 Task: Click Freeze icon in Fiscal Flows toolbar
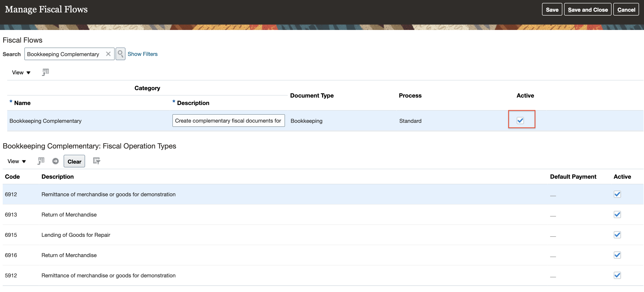(x=46, y=72)
